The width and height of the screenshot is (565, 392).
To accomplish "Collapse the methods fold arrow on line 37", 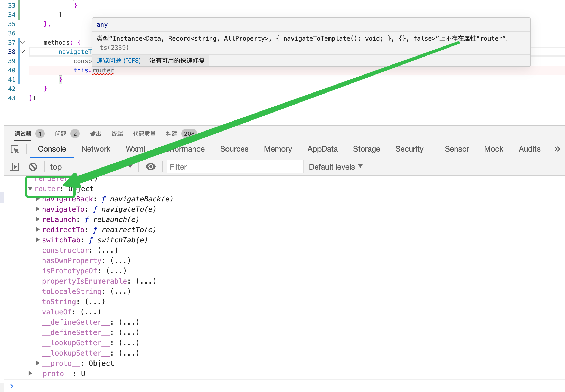I will [23, 42].
